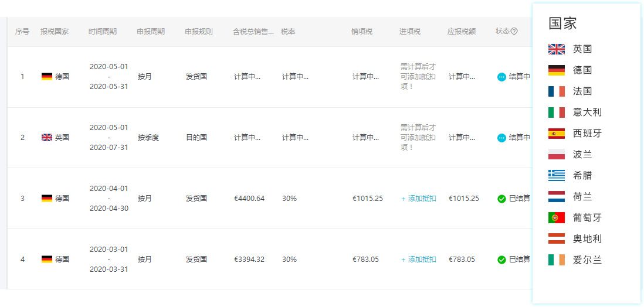Image resolution: width=644 pixels, height=307 pixels.
Task: Choose 葡萄牙 from the country list
Action: click(587, 217)
